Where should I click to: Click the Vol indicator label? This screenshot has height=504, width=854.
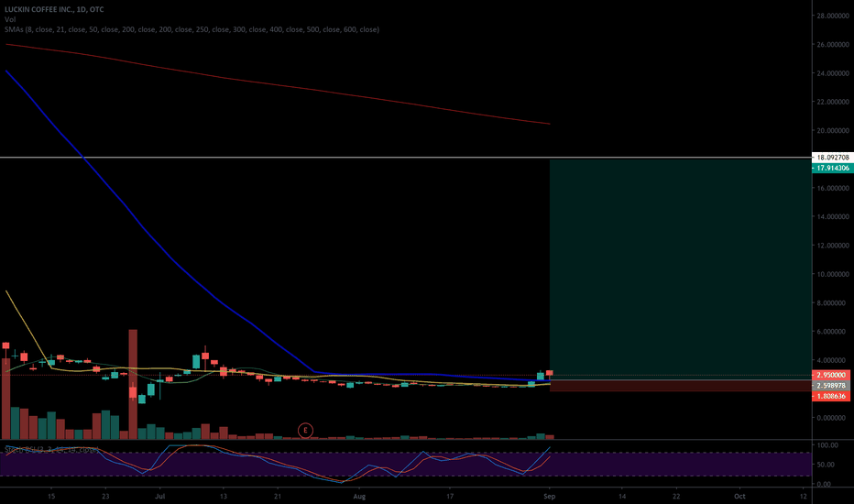pyautogui.click(x=10, y=19)
